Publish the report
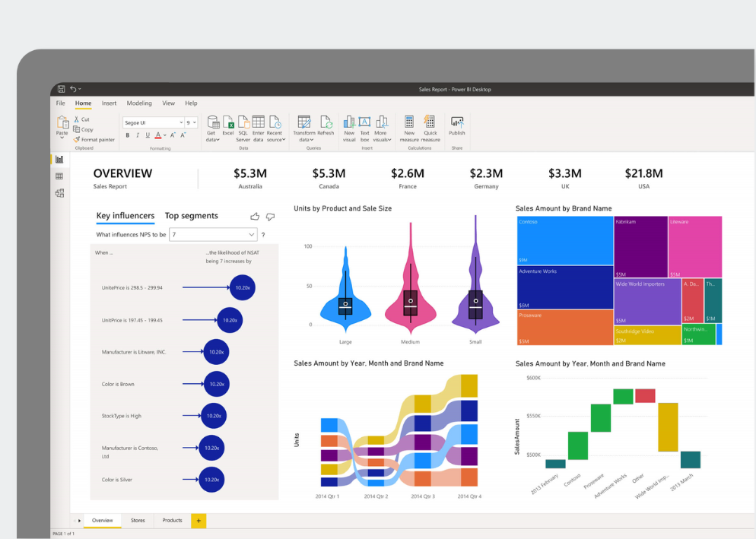Image resolution: width=756 pixels, height=539 pixels. click(x=457, y=125)
